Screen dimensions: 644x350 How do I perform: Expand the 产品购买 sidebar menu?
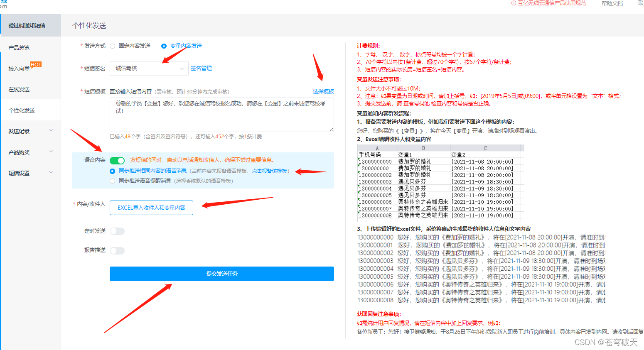click(x=30, y=152)
